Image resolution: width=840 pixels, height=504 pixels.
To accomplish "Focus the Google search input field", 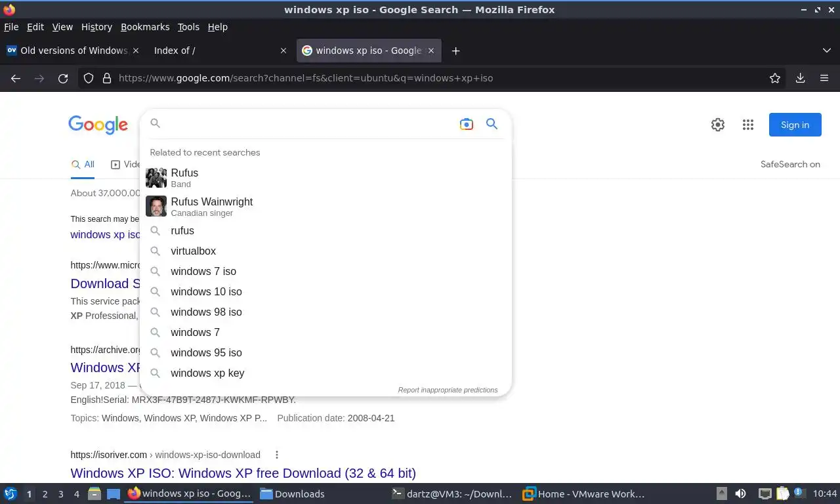I will point(308,123).
